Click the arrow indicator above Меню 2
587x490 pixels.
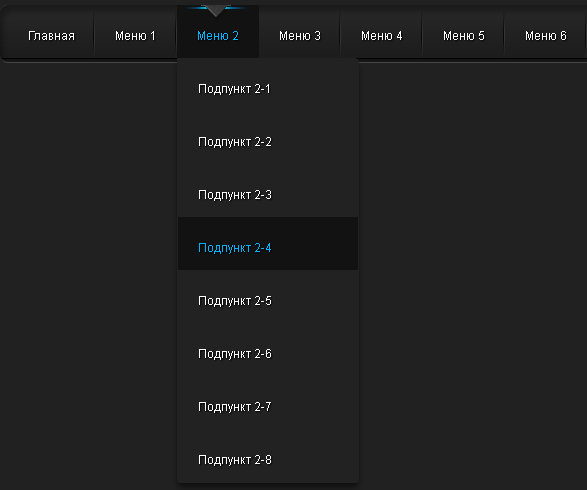216,10
